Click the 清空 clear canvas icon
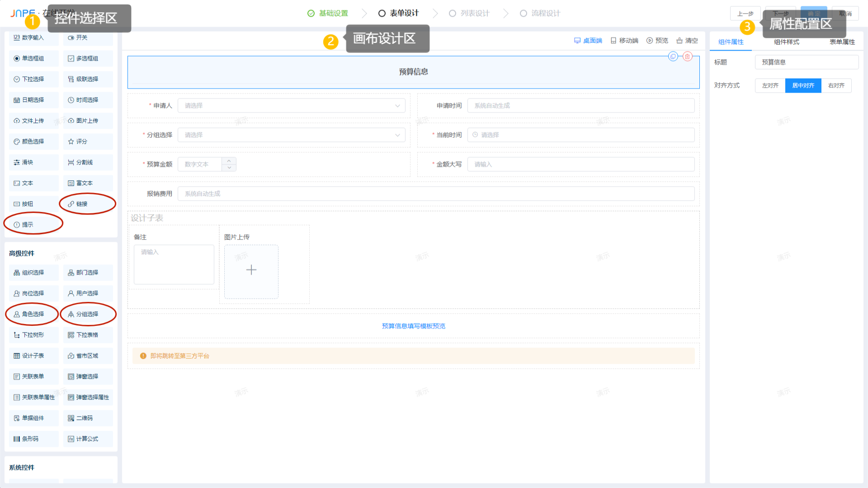 tap(687, 41)
